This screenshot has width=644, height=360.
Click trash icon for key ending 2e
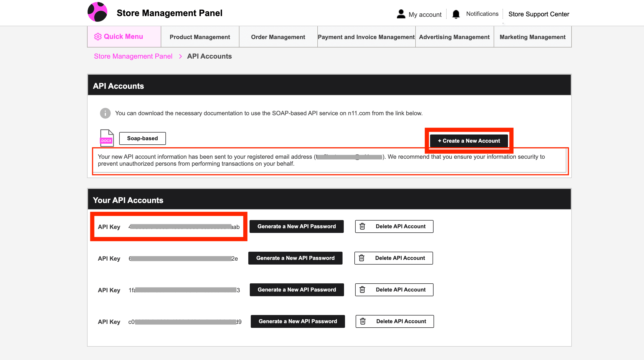pyautogui.click(x=362, y=258)
